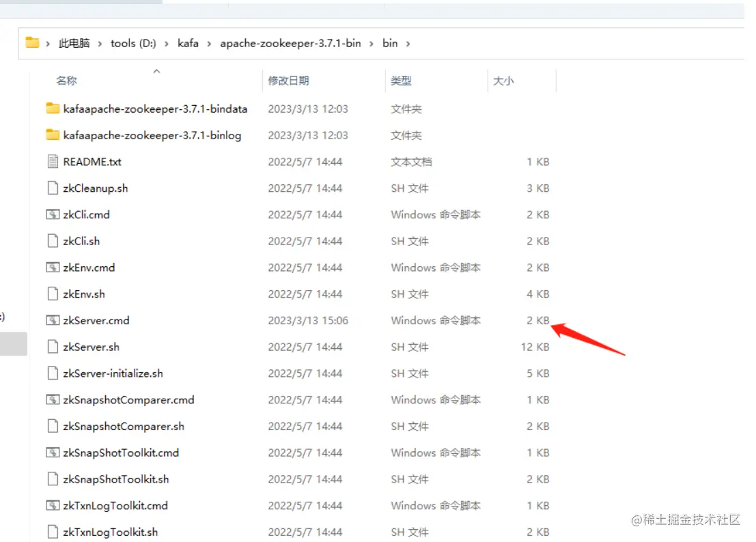Select the zkSnapshotComparer.sh file icon

tap(53, 427)
